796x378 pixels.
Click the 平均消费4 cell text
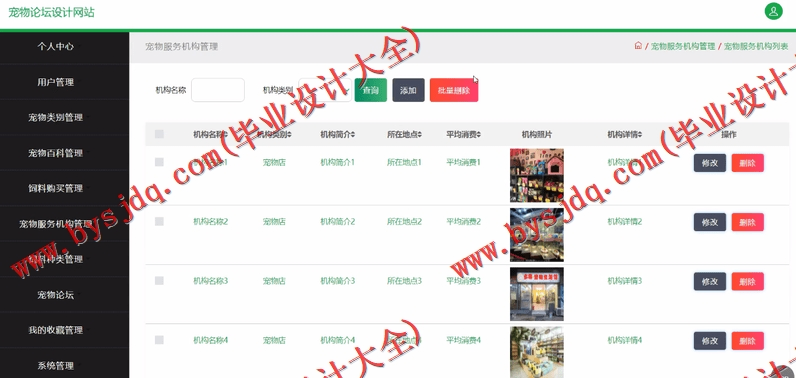(x=463, y=340)
